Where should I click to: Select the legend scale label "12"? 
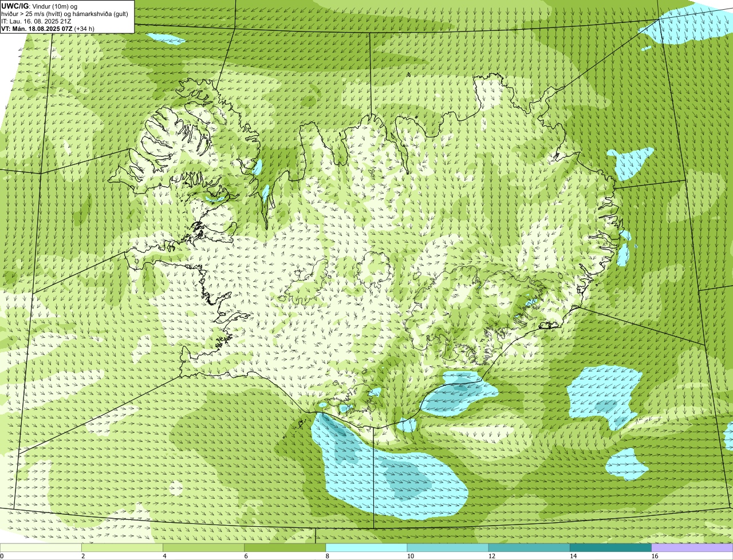[x=491, y=556]
